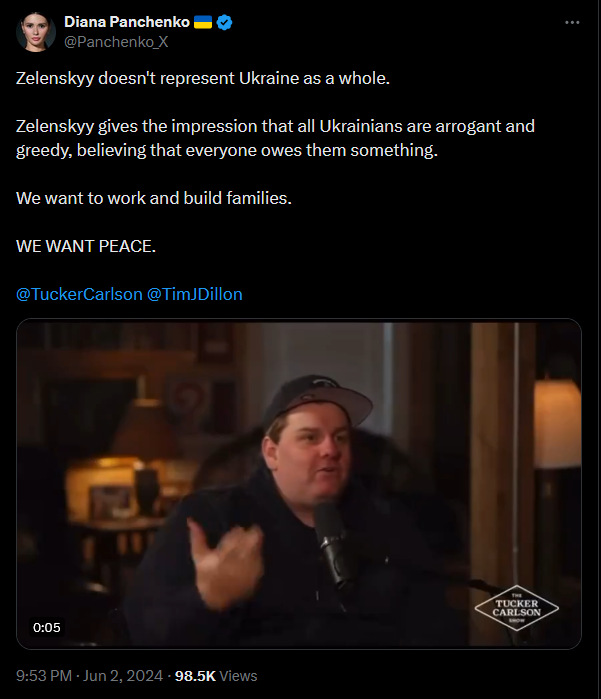
Task: Click the Ukraine flag emoji beside name
Action: (203, 22)
